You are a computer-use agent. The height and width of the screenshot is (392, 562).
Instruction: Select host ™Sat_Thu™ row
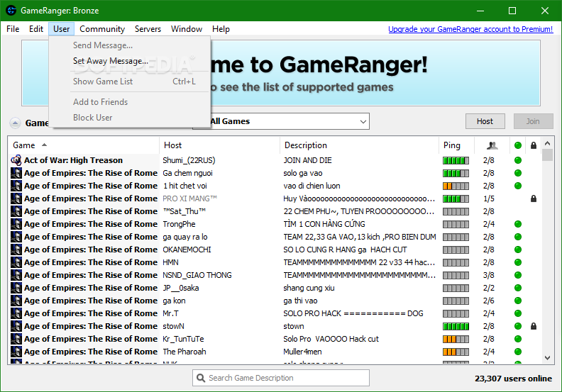pyautogui.click(x=184, y=211)
